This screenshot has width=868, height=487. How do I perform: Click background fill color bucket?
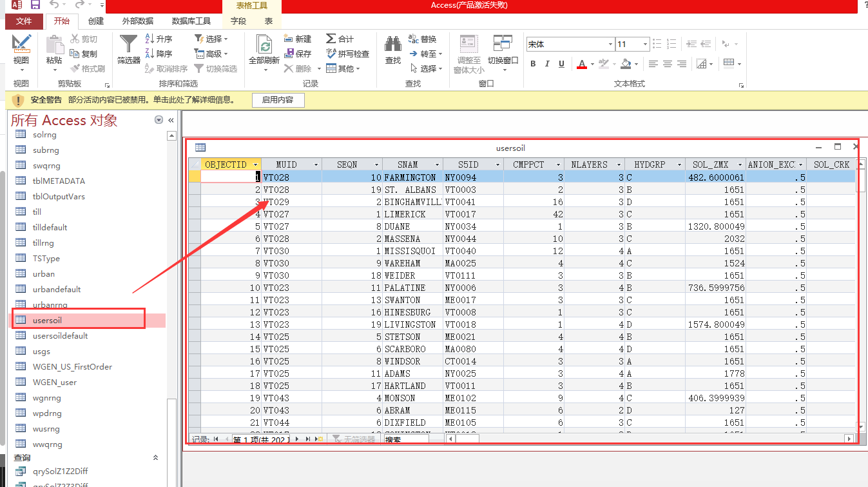click(625, 64)
